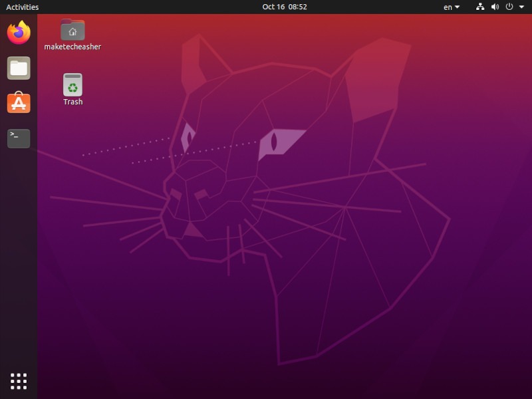532x399 pixels.
Task: Click the "maketecheasher" folder label text
Action: [x=72, y=47]
